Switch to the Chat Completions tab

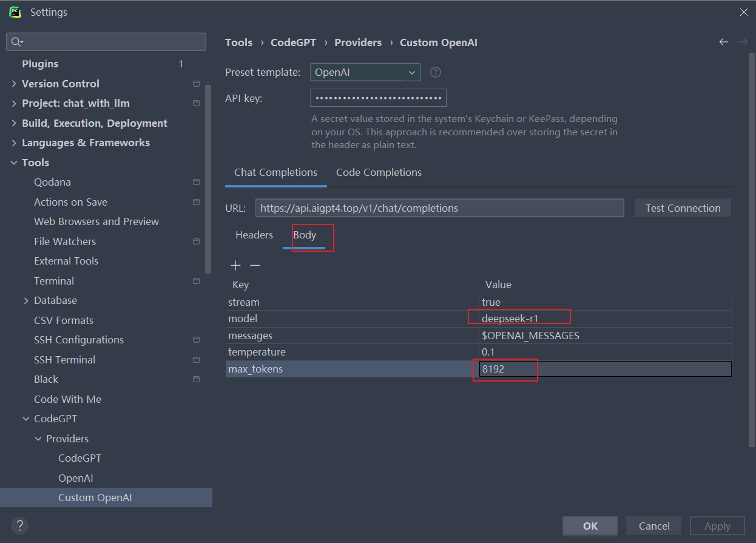point(276,172)
